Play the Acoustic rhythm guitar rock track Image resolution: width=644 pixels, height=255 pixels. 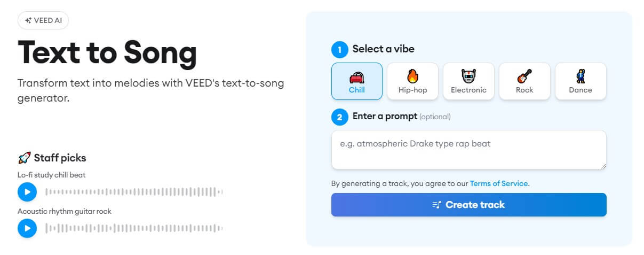[27, 228]
